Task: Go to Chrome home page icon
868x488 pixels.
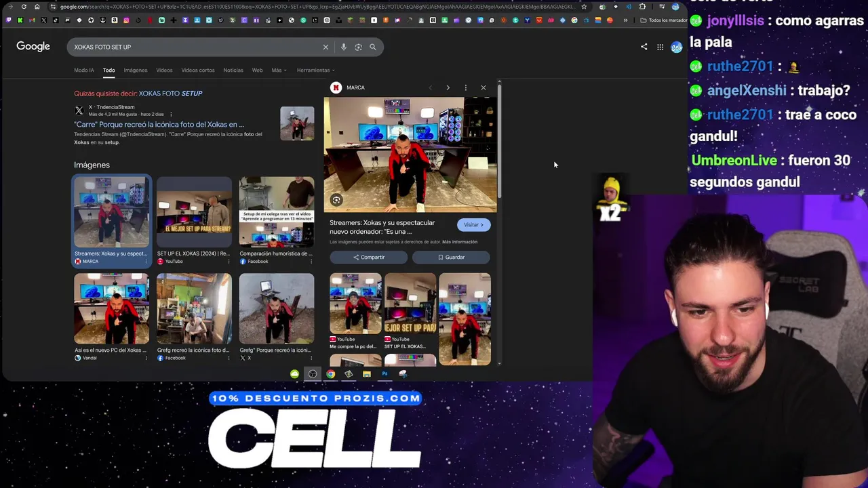Action: (x=37, y=7)
